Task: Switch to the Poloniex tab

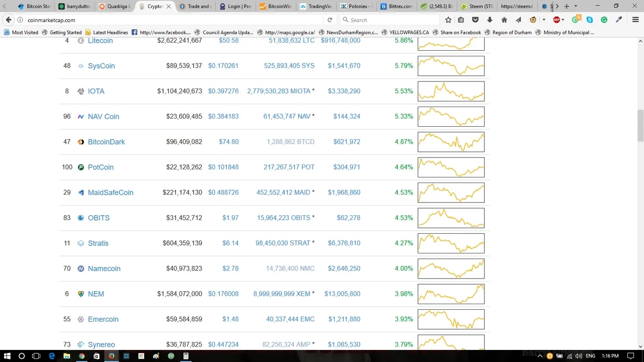Action: pyautogui.click(x=356, y=7)
